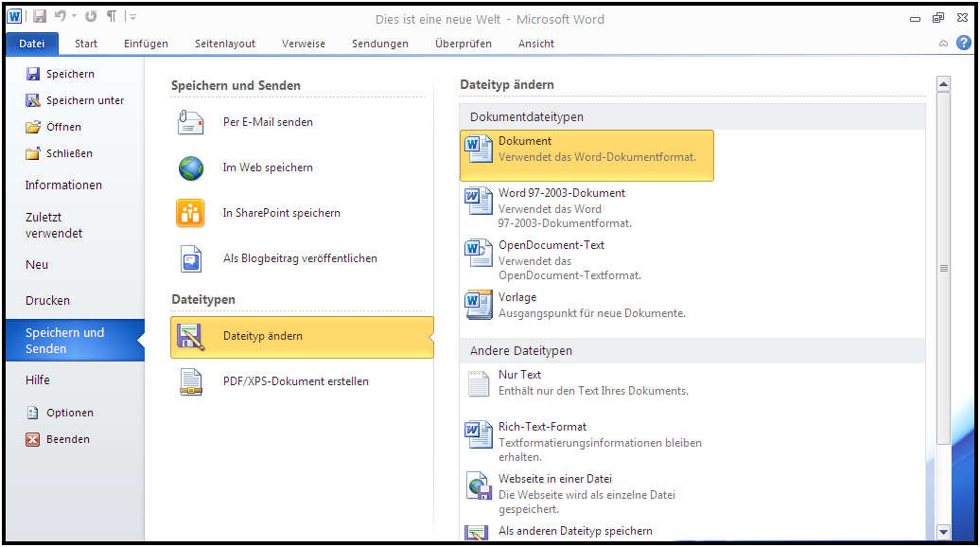Click the Beenden label
980x547 pixels.
click(67, 439)
